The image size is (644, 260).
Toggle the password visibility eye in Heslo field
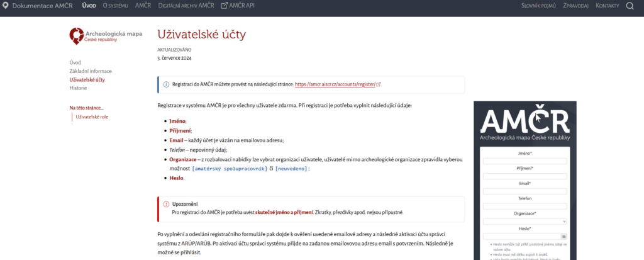click(x=564, y=236)
